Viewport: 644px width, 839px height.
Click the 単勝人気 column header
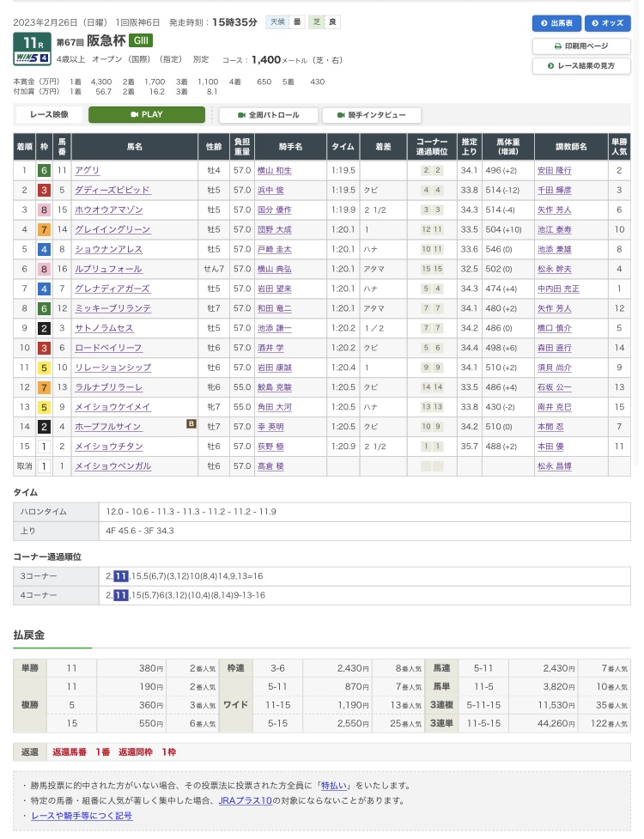tap(619, 147)
